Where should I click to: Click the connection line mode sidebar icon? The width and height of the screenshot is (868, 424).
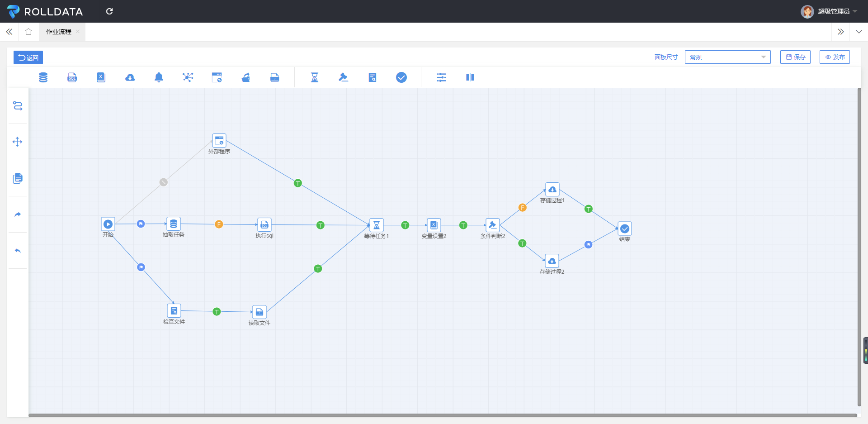[x=18, y=106]
